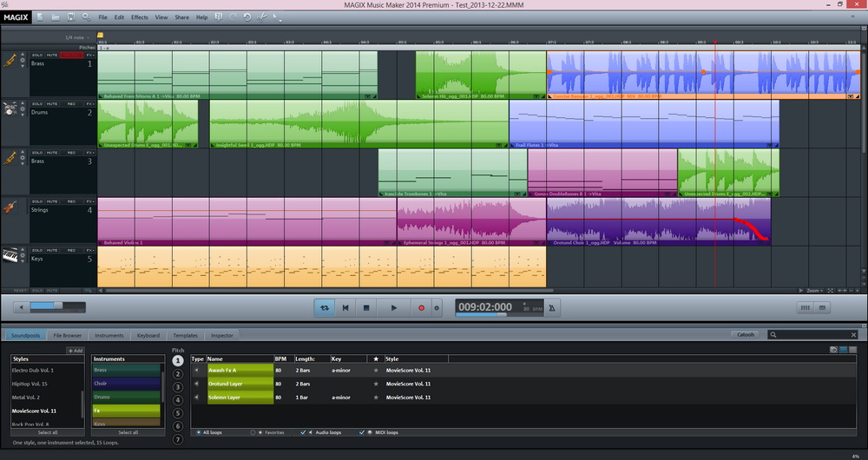Open FX dropdown on Strings track 4
The width and height of the screenshot is (868, 460).
pyautogui.click(x=89, y=201)
